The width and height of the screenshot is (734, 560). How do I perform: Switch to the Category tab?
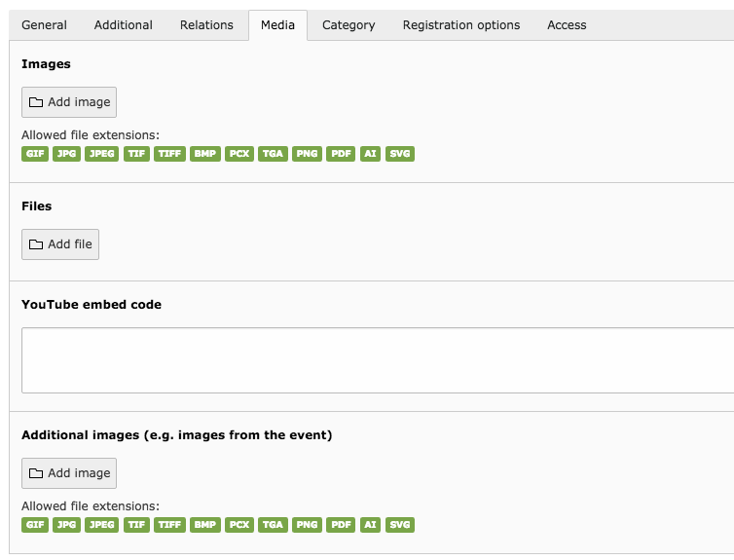349,25
